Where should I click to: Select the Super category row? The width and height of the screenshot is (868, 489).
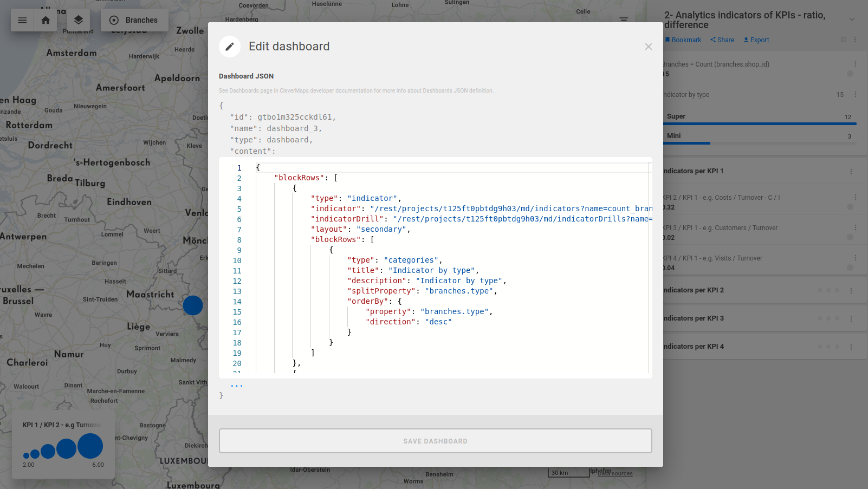[759, 117]
